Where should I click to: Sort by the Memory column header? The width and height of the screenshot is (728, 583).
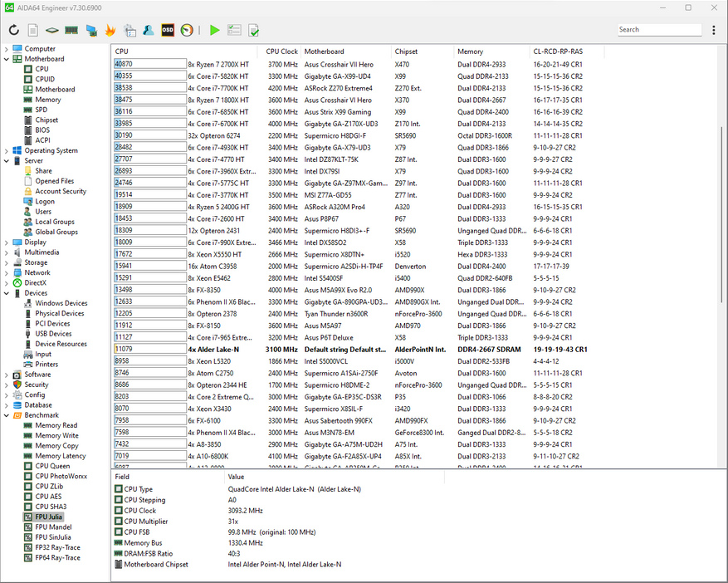coord(491,51)
